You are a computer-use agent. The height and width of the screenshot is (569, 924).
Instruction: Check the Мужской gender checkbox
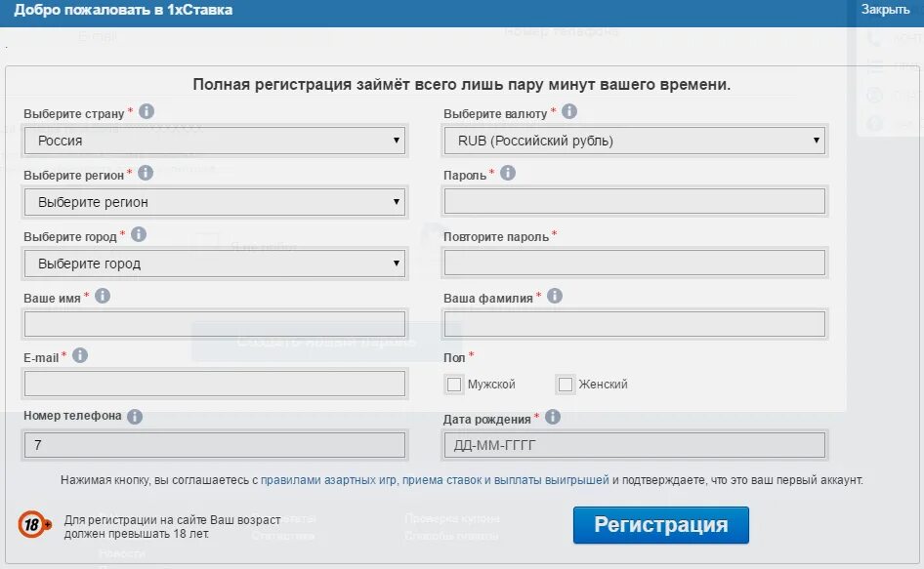pos(454,385)
